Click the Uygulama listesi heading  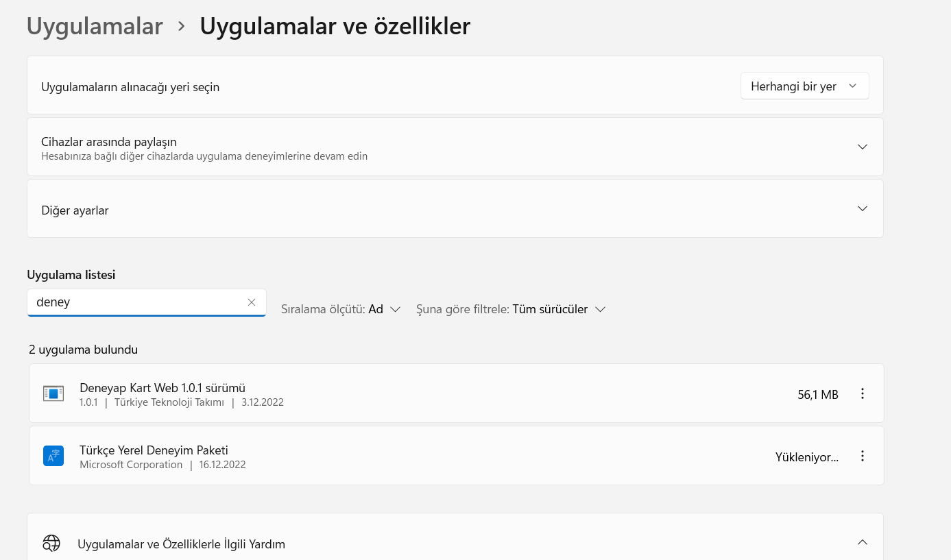[71, 275]
